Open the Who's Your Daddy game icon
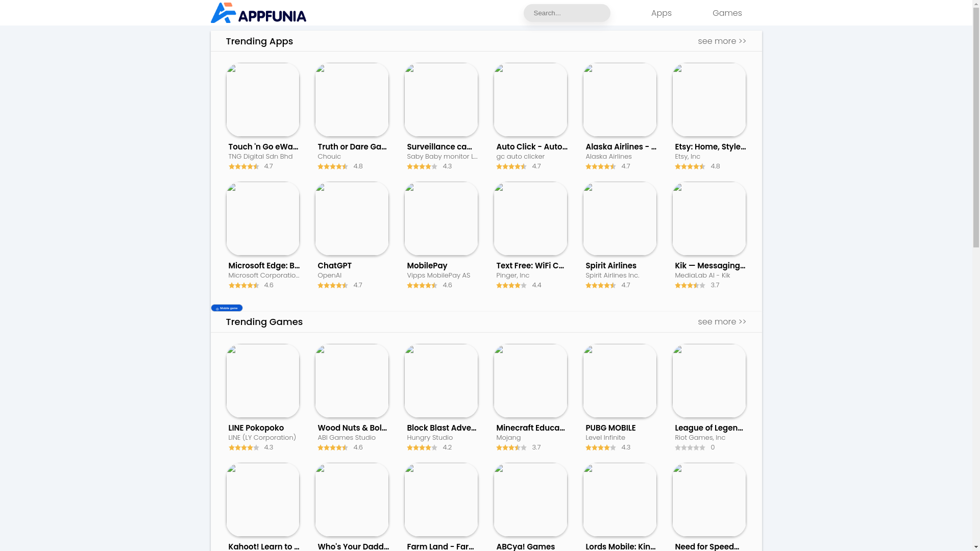 352,499
